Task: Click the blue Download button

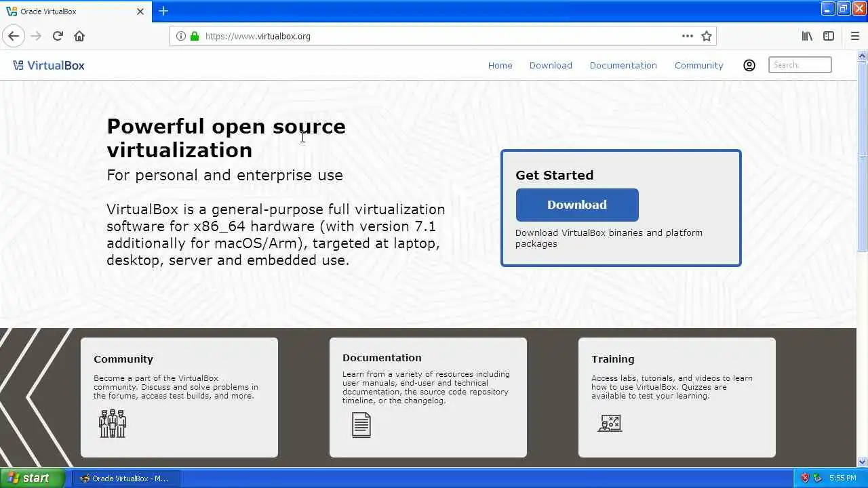Action: pyautogui.click(x=577, y=205)
